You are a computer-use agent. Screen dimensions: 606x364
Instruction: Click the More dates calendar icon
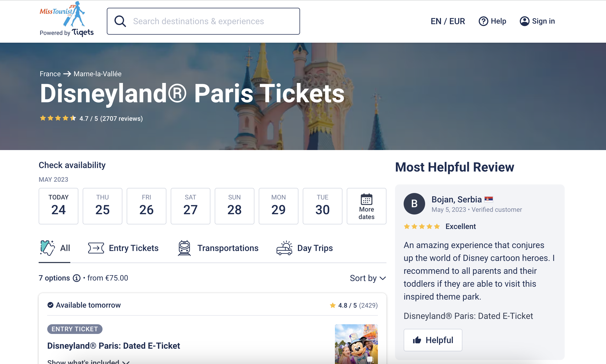coord(367,199)
